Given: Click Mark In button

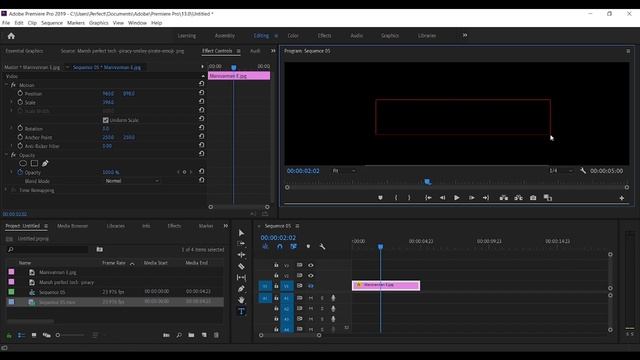Looking at the screenshot, I should [x=396, y=198].
